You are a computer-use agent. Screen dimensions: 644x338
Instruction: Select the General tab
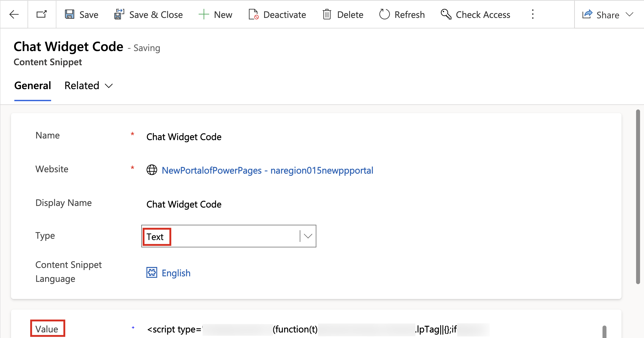click(x=33, y=86)
